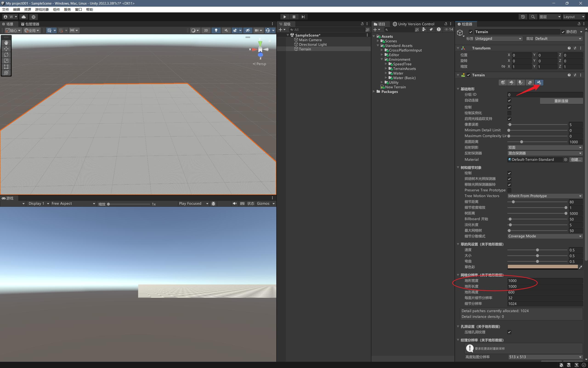Screen dimensions: 588x368
Task: Open Unity Version Control toolbar icon
Action: (34, 17)
